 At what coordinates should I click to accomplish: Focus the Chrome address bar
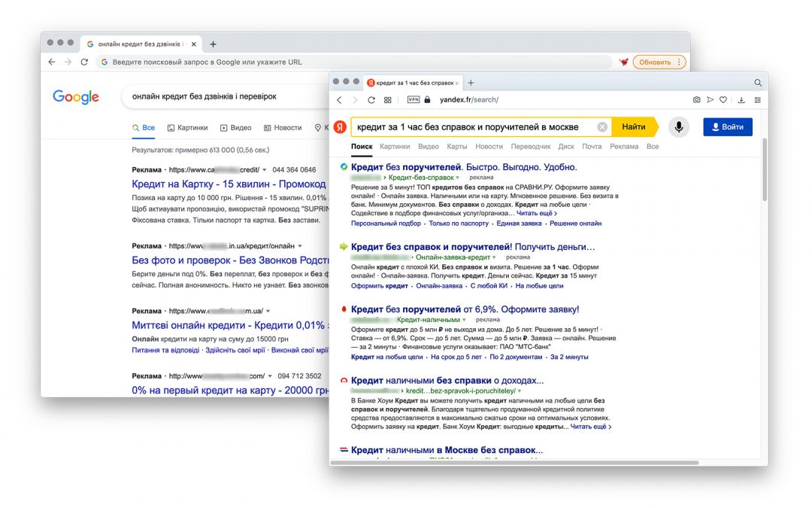coord(353,62)
